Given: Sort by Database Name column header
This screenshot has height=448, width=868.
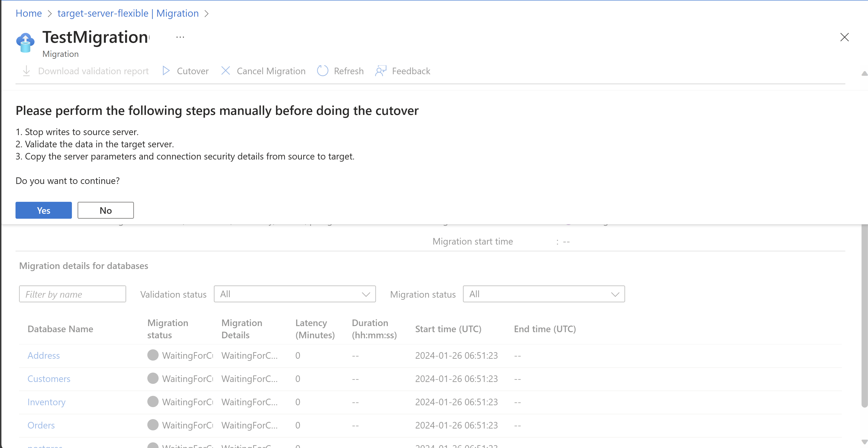Looking at the screenshot, I should (x=60, y=329).
